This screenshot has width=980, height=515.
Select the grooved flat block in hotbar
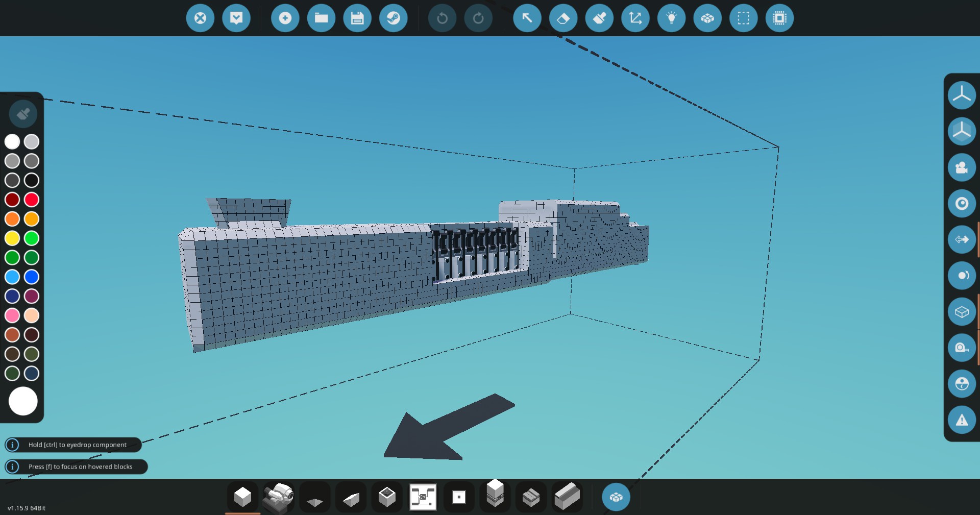coord(531,497)
